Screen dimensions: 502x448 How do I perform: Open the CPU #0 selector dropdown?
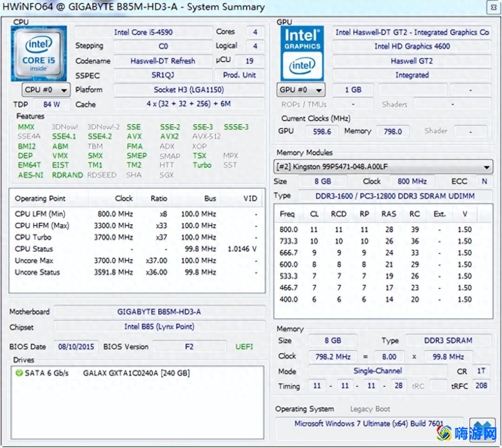[x=46, y=90]
